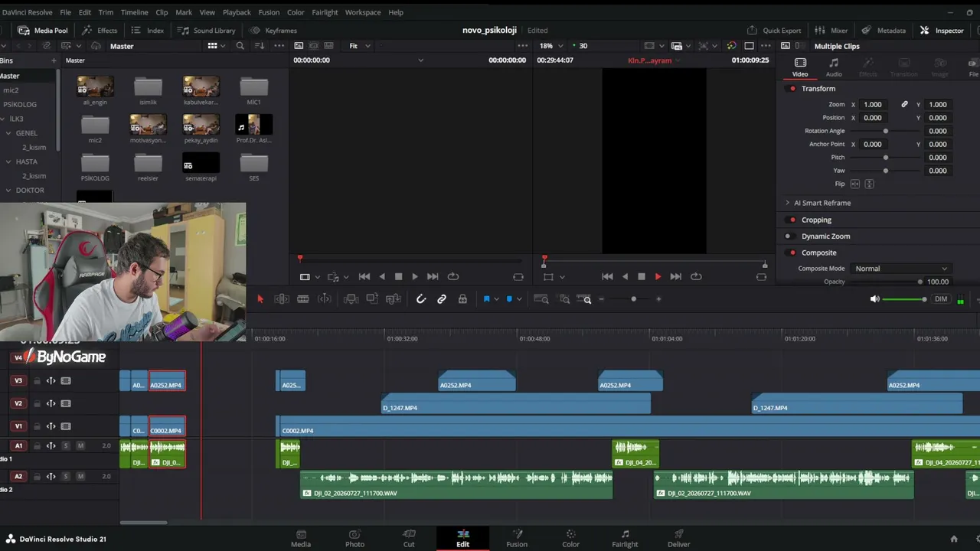
Task: Go to the Cut page
Action: pyautogui.click(x=409, y=538)
